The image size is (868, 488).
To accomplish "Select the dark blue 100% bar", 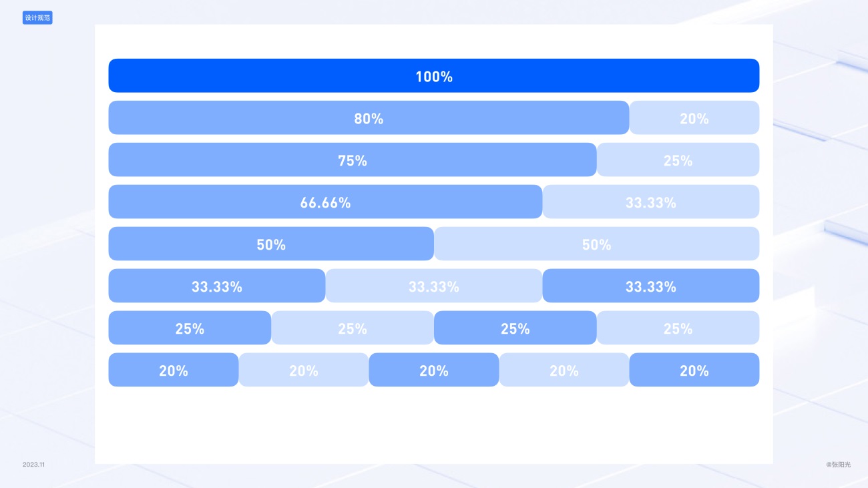I will coord(434,75).
